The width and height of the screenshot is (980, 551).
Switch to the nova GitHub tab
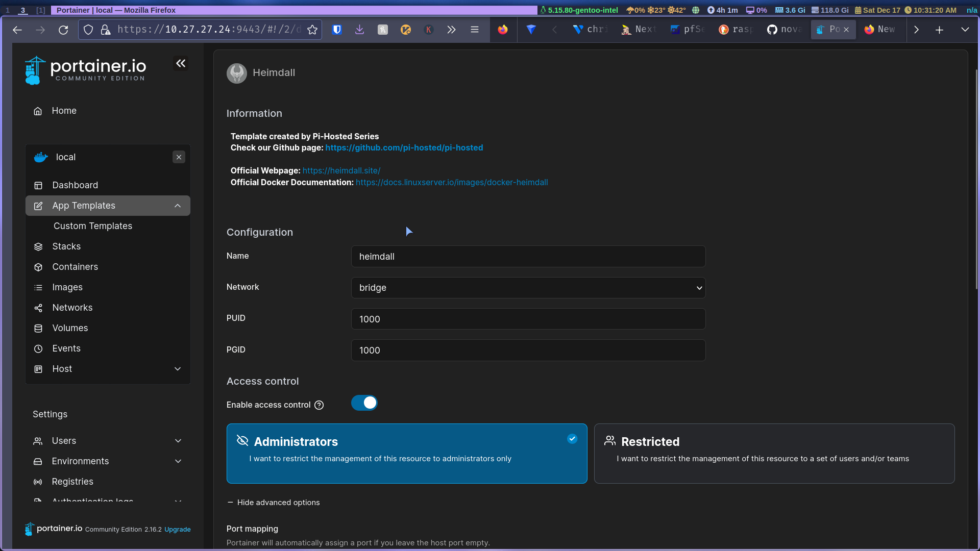785,30
